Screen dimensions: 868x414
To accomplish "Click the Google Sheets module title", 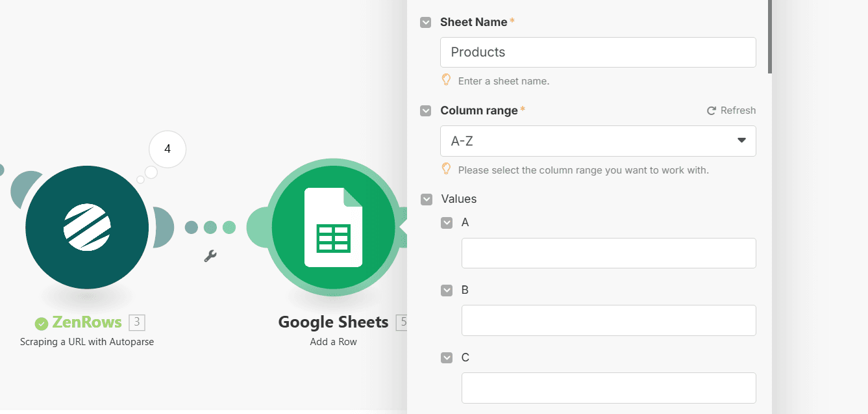I will 333,322.
